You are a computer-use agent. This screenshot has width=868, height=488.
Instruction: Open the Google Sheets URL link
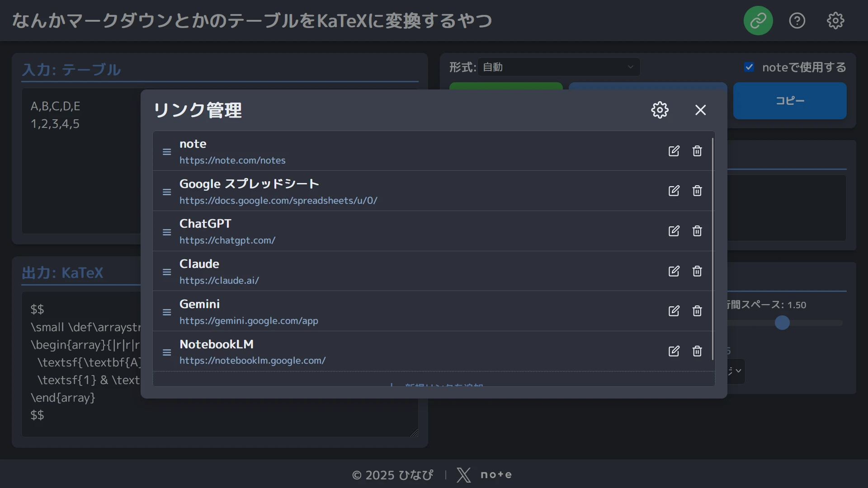click(278, 201)
